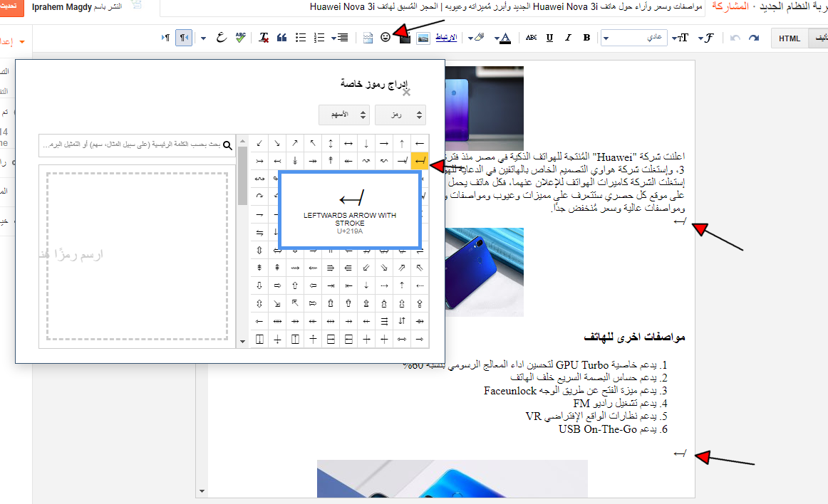
Task: Open the Arabic input tools icon
Action: pyautogui.click(x=222, y=38)
